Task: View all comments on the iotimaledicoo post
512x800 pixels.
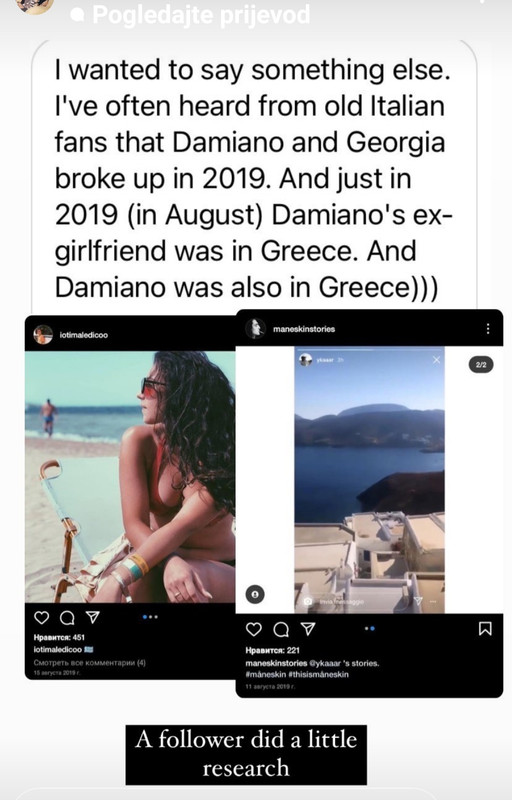Action: (90, 663)
